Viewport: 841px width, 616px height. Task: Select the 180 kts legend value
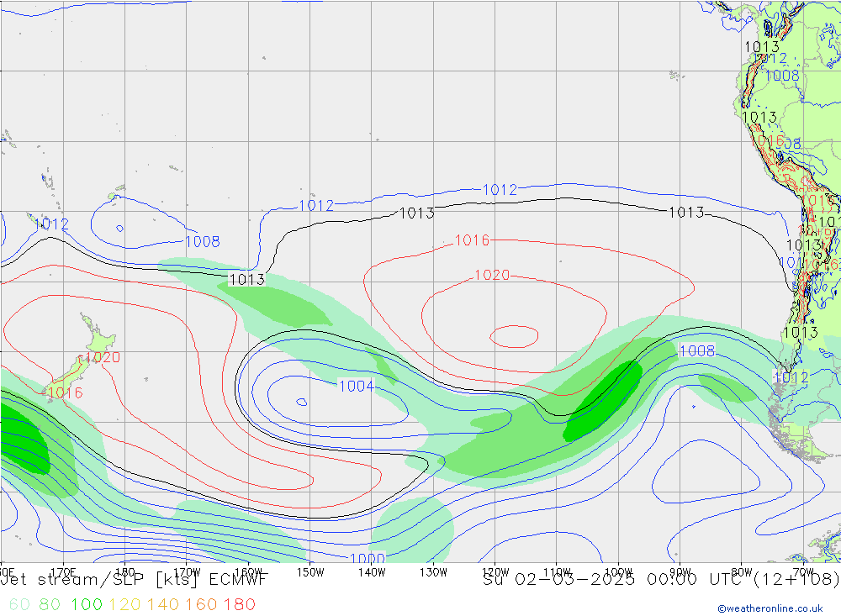point(239,604)
